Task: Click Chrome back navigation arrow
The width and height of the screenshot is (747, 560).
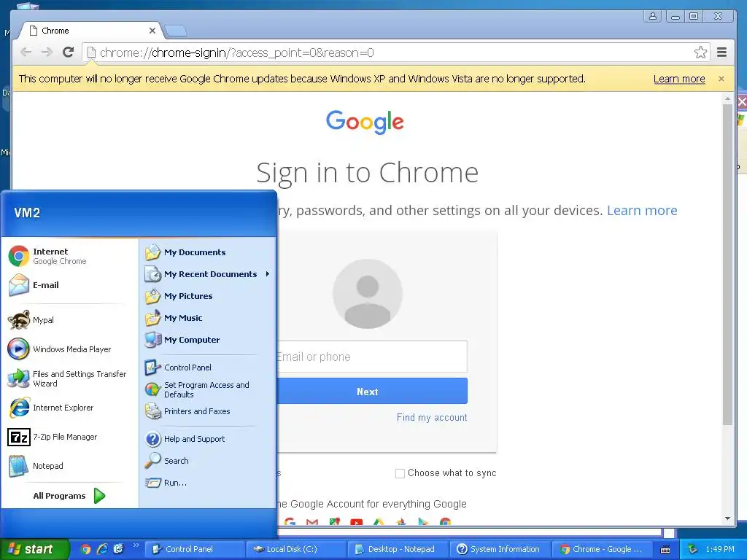Action: coord(26,52)
